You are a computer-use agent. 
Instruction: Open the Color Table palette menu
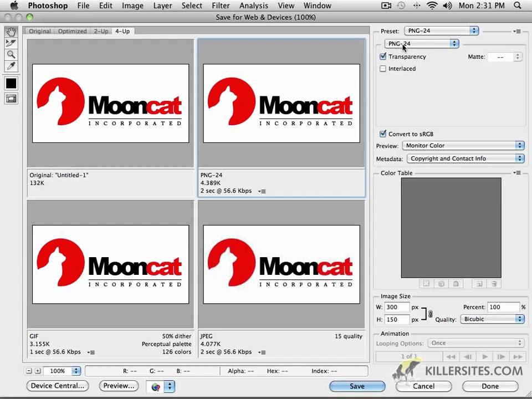pyautogui.click(x=516, y=173)
